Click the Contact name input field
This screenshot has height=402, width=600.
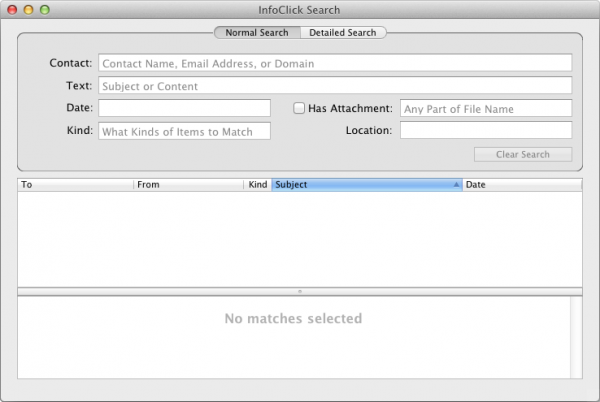pyautogui.click(x=335, y=63)
